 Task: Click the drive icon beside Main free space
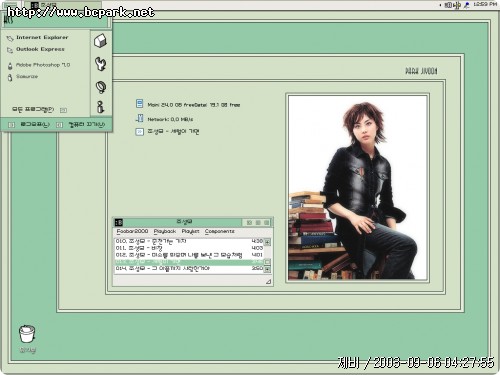(139, 104)
